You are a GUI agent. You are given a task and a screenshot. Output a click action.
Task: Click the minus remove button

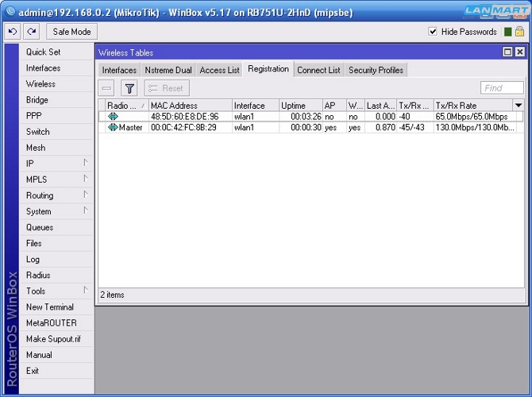[106, 89]
